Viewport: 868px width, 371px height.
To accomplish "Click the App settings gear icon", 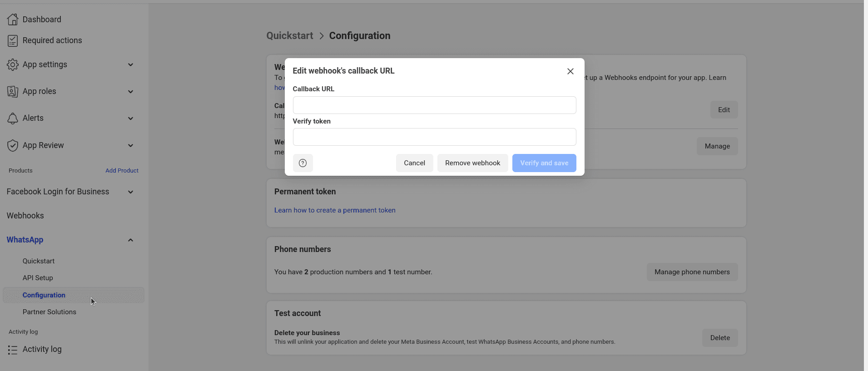I will 13,64.
